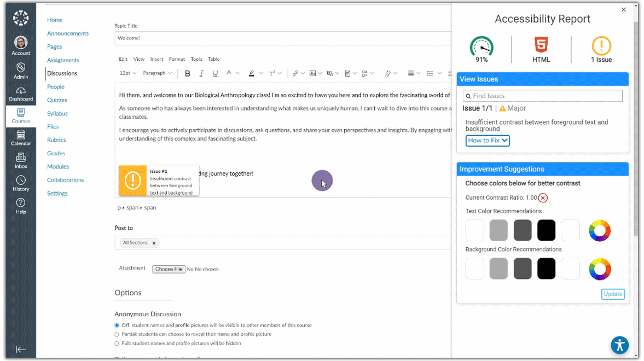Open the Paragraph style dropdown
The width and height of the screenshot is (644, 361).
157,73
